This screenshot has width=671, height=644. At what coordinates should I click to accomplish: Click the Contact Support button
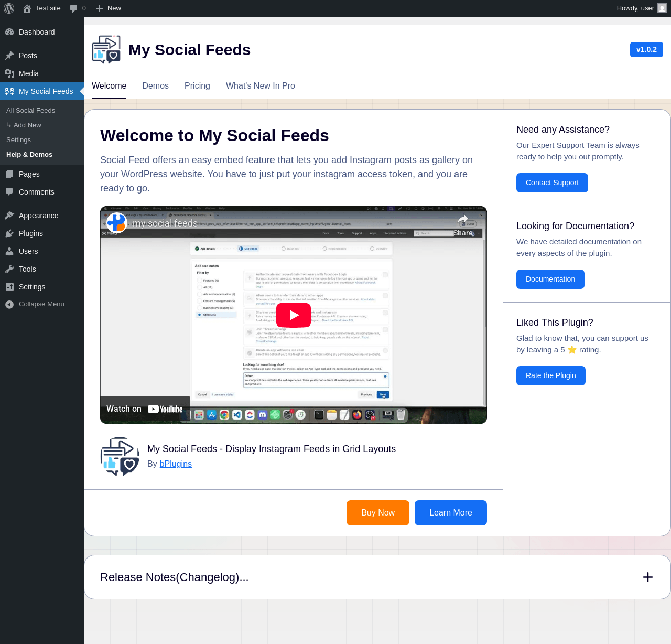click(552, 183)
